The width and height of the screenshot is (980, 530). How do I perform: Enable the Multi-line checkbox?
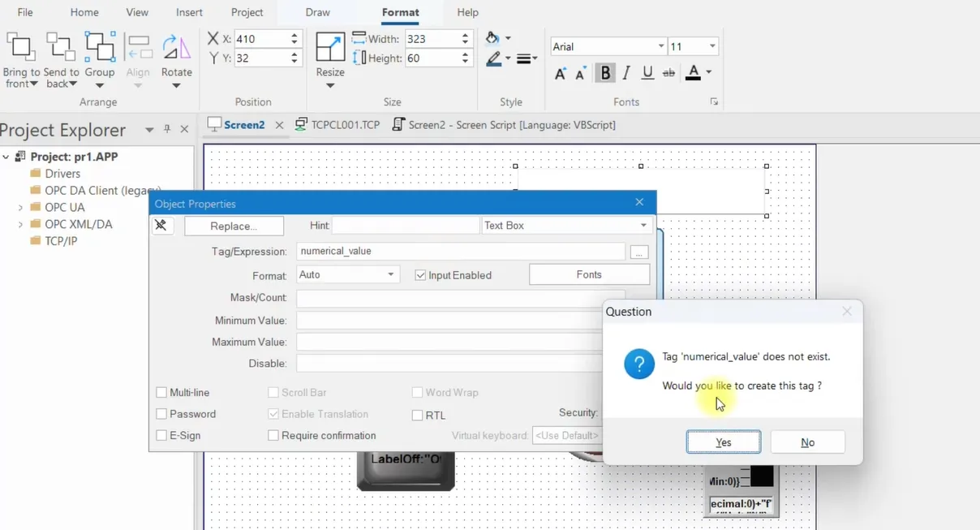pyautogui.click(x=161, y=393)
